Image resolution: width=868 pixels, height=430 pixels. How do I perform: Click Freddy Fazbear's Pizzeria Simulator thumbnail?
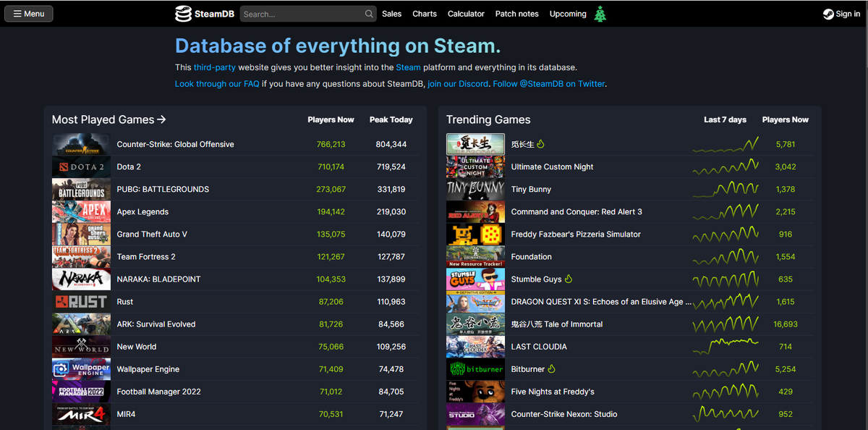tap(475, 234)
